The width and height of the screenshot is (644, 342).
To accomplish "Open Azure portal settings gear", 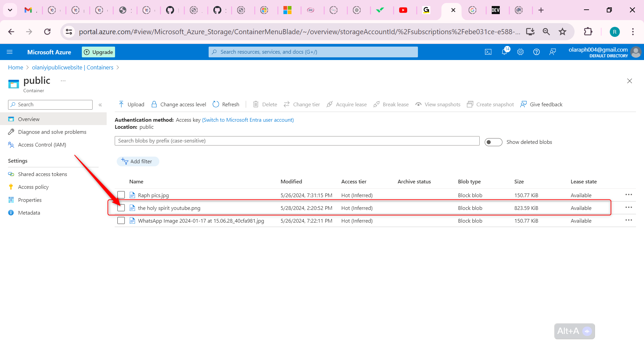I will click(520, 52).
